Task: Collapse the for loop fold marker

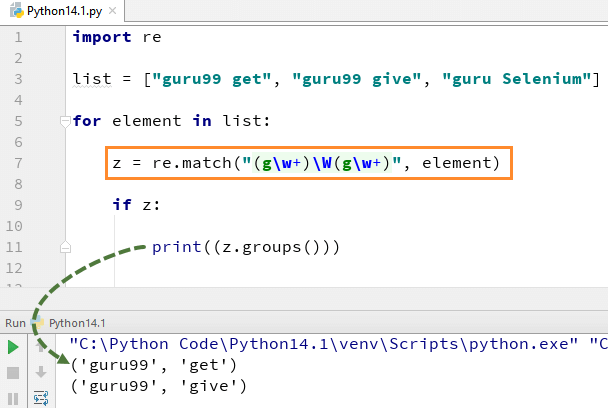Action: coord(66,121)
